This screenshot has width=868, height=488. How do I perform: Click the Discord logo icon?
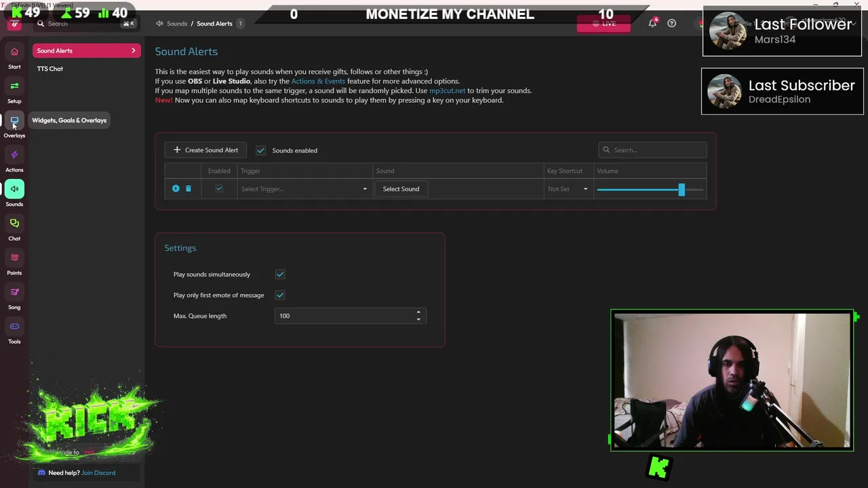tap(41, 472)
